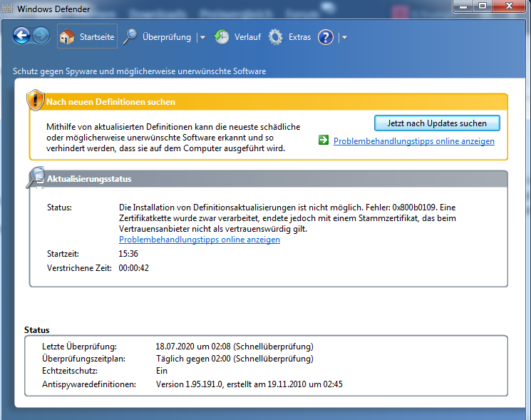531x420 pixels.
Task: Click the 'Letzte Überprüfung:' label
Action: pyautogui.click(x=79, y=347)
